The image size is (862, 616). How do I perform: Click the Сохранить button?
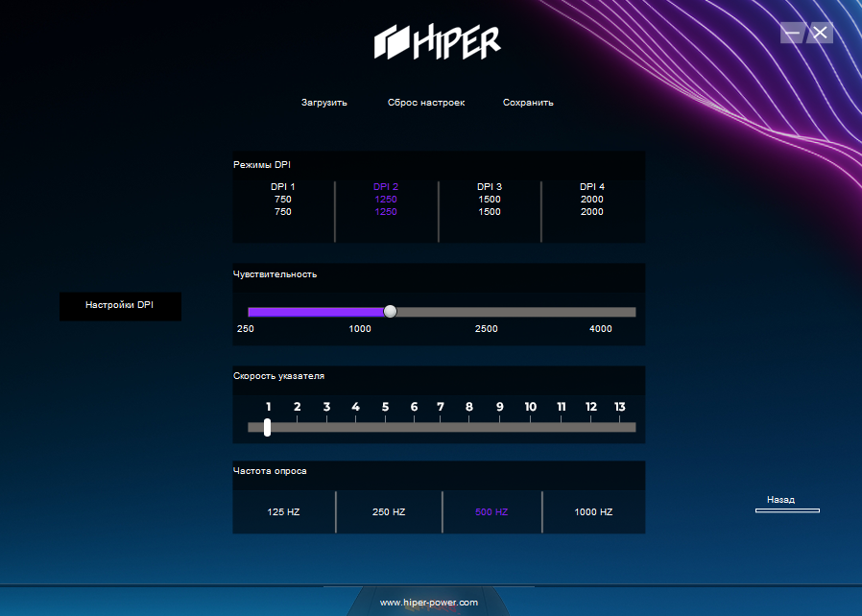pos(528,103)
